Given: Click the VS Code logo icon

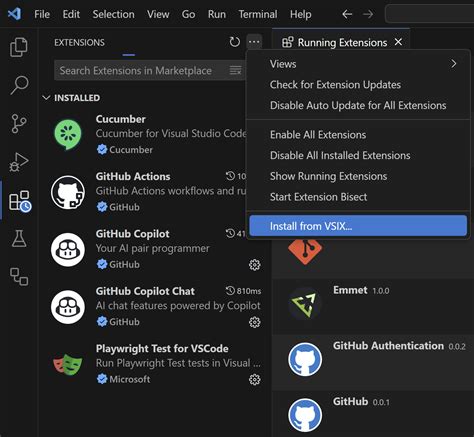Looking at the screenshot, I should pos(14,14).
